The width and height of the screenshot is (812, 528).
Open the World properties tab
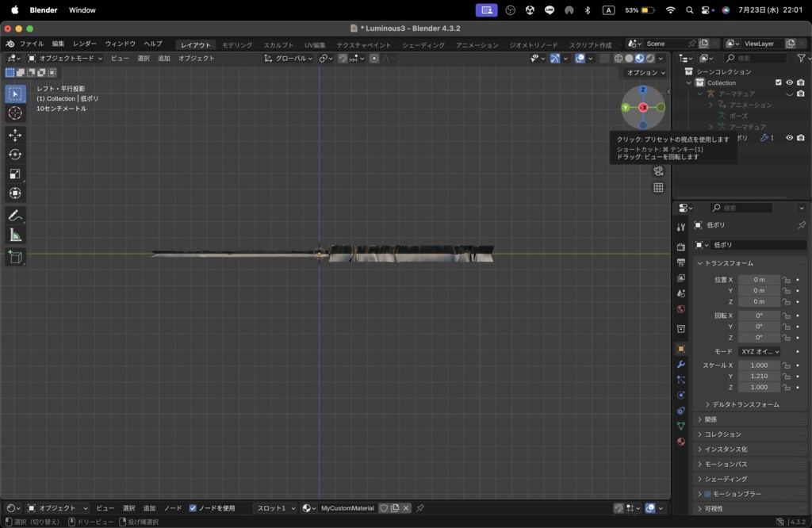(681, 309)
